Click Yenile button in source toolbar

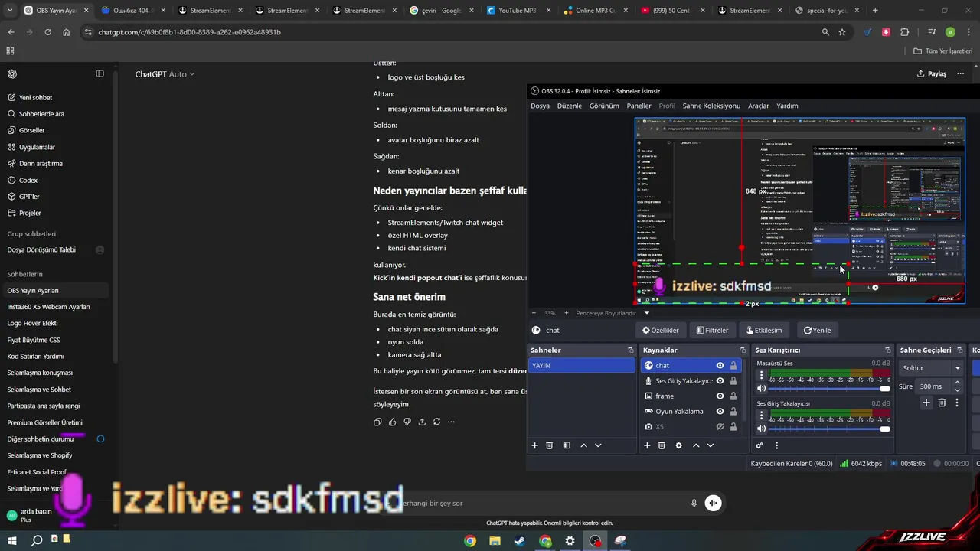click(x=817, y=330)
